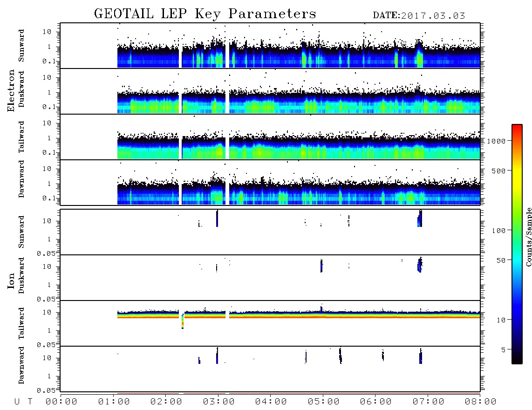Click the 01:00 time tick label
The width and height of the screenshot is (532, 410).
coord(114,402)
